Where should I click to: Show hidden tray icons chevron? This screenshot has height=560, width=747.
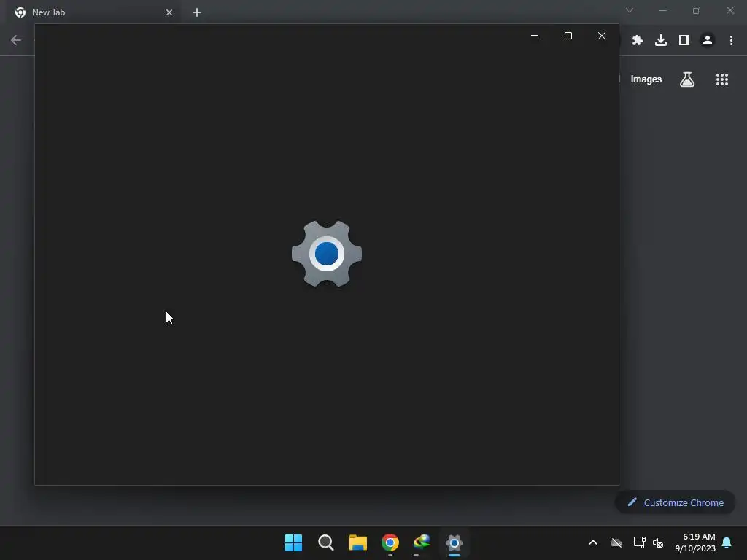coord(593,542)
